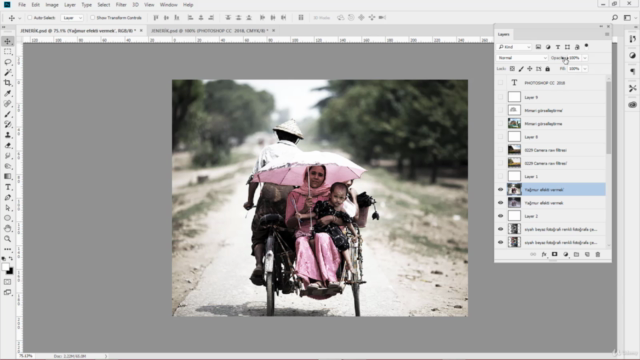Enable the Auto-Select checkbox

pos(29,18)
